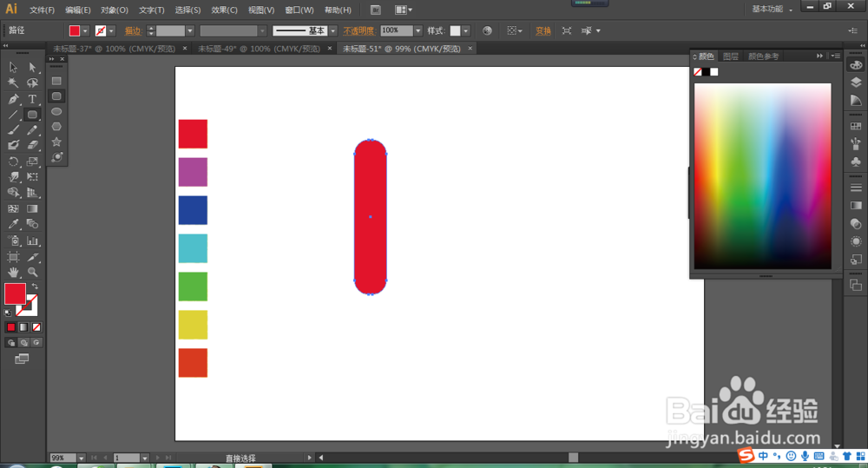Switch to Draw Inside mode

tap(36, 343)
